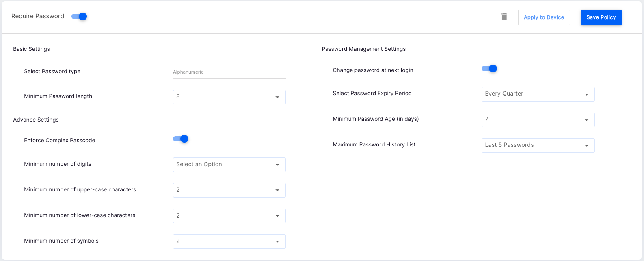This screenshot has height=261, width=644.
Task: Disable the Enforce Complex Passcode switch
Action: click(181, 139)
